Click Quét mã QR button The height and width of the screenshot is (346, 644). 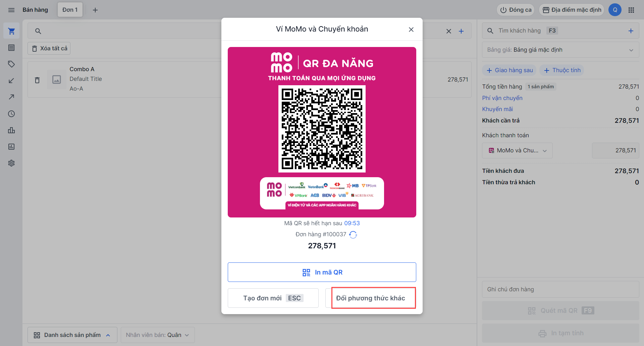[x=560, y=310]
